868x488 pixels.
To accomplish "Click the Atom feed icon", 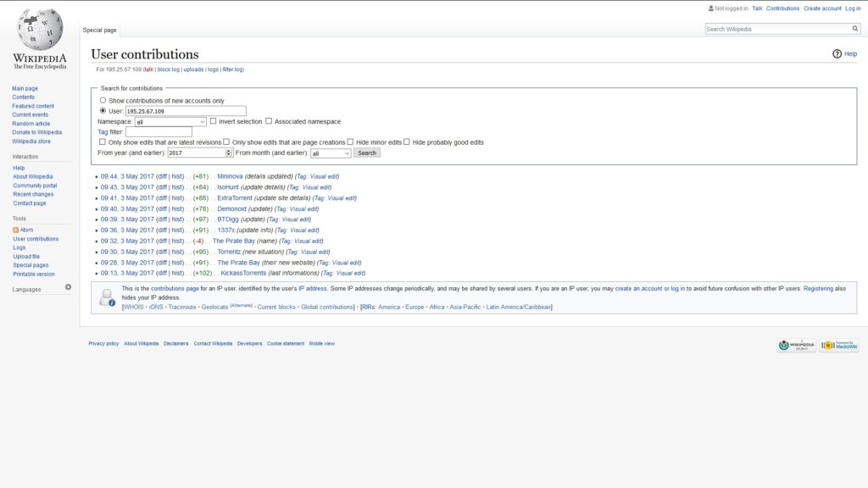I will (x=15, y=230).
